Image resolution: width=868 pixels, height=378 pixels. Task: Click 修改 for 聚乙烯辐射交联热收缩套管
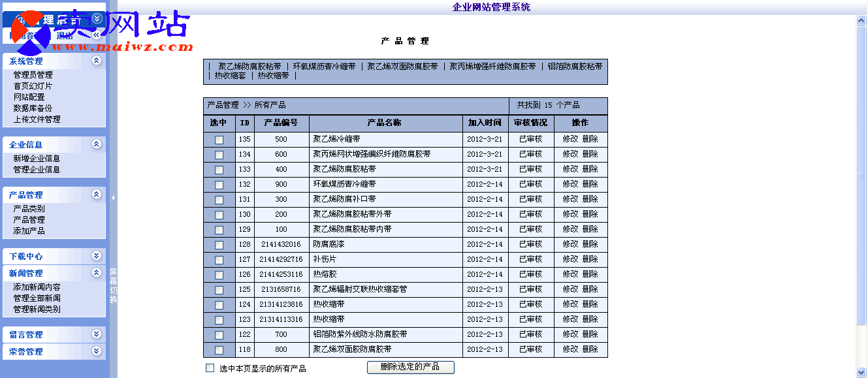(x=571, y=289)
